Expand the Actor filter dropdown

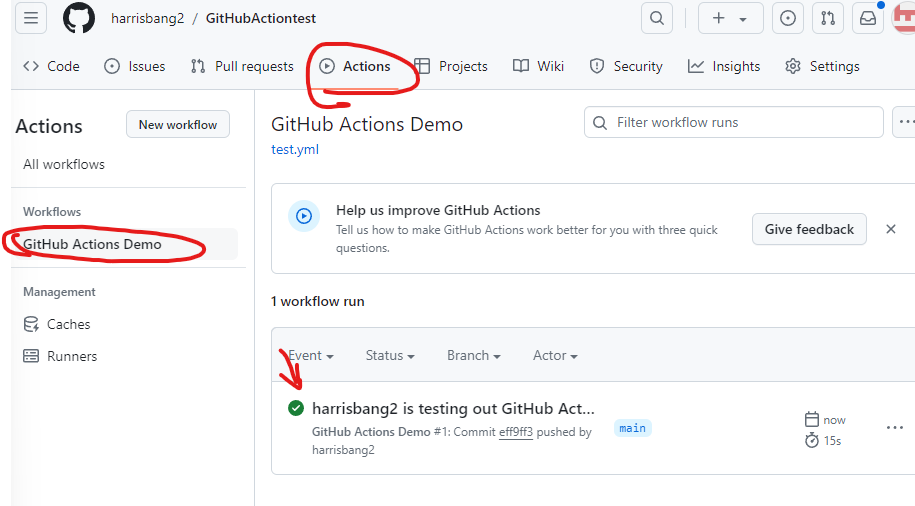pos(555,355)
